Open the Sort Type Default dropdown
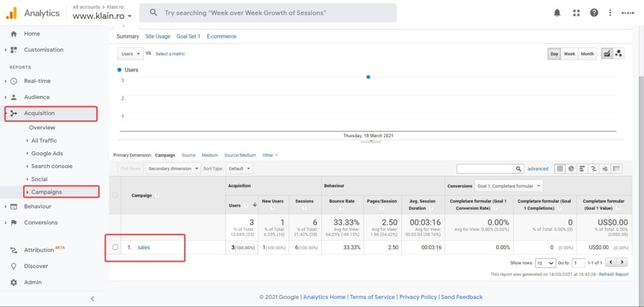The width and height of the screenshot is (644, 307). coord(240,169)
